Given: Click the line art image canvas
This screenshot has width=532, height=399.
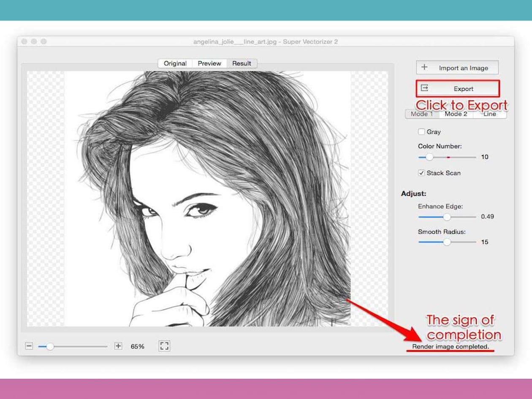Looking at the screenshot, I should pyautogui.click(x=207, y=198).
